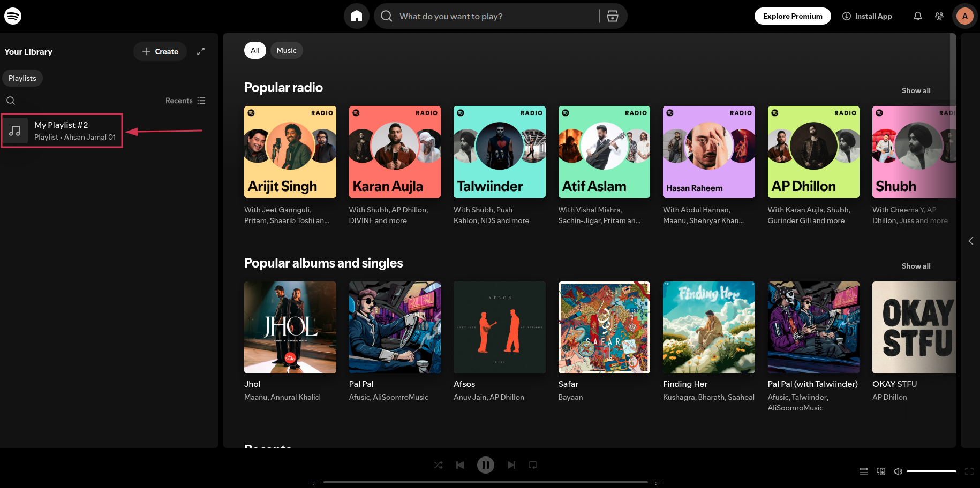
Task: Open the Queue panel
Action: click(864, 471)
